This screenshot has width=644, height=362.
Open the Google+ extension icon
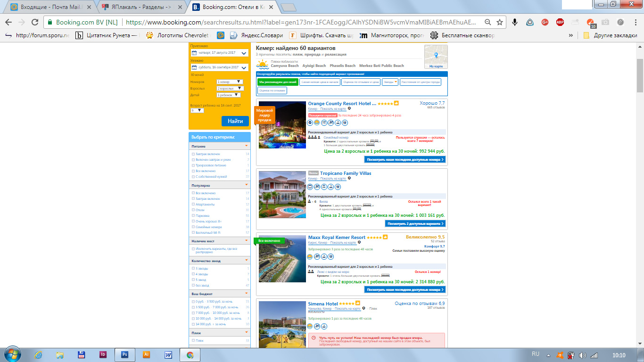pos(545,22)
